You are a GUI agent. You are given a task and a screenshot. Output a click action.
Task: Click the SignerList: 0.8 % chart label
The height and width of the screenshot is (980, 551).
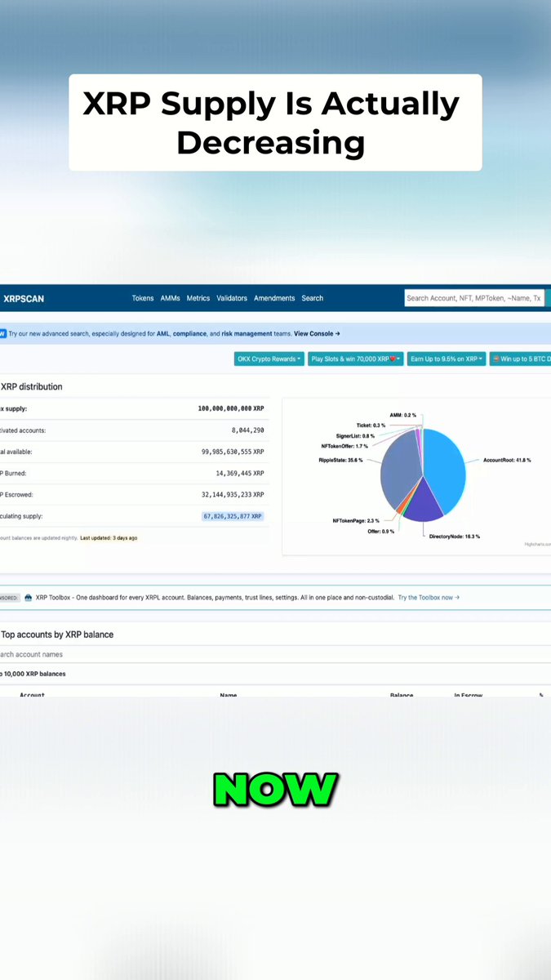(355, 436)
